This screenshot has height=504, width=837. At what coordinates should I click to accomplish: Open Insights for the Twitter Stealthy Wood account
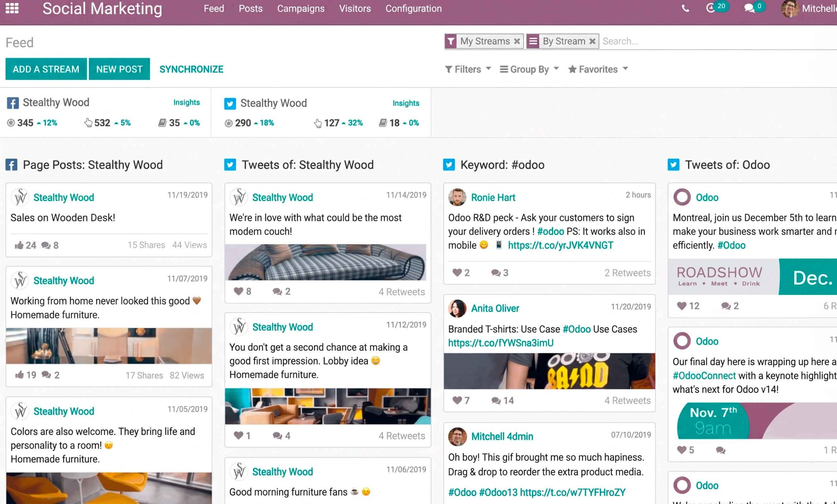point(406,103)
